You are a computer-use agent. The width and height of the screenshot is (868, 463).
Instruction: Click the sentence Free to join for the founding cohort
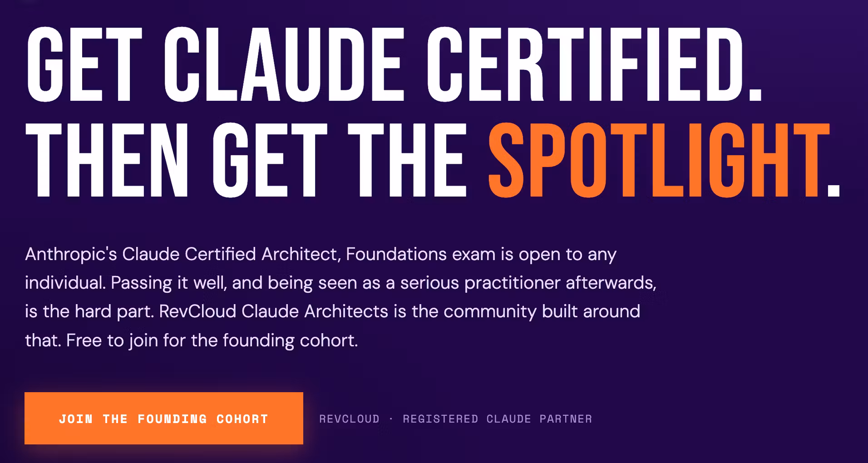tap(212, 340)
